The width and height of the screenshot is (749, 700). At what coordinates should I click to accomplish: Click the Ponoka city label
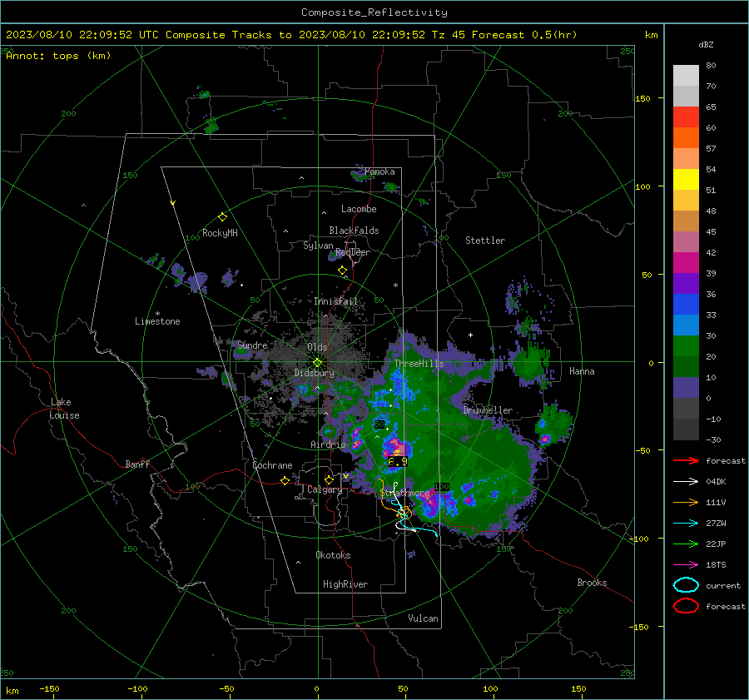point(379,171)
